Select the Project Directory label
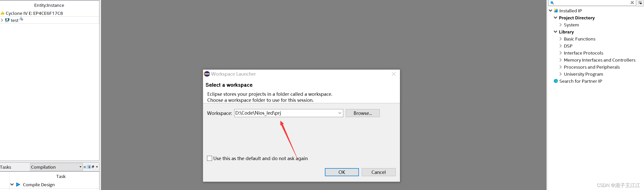 point(577,18)
